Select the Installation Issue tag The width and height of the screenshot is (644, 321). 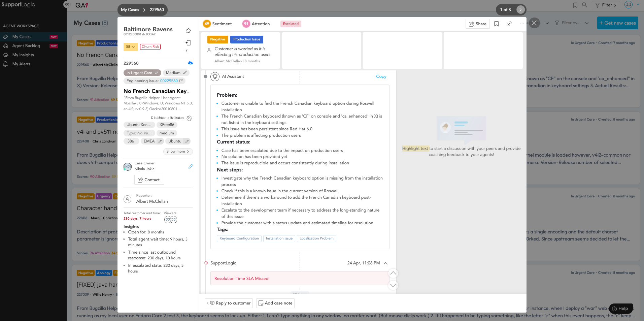pos(279,238)
